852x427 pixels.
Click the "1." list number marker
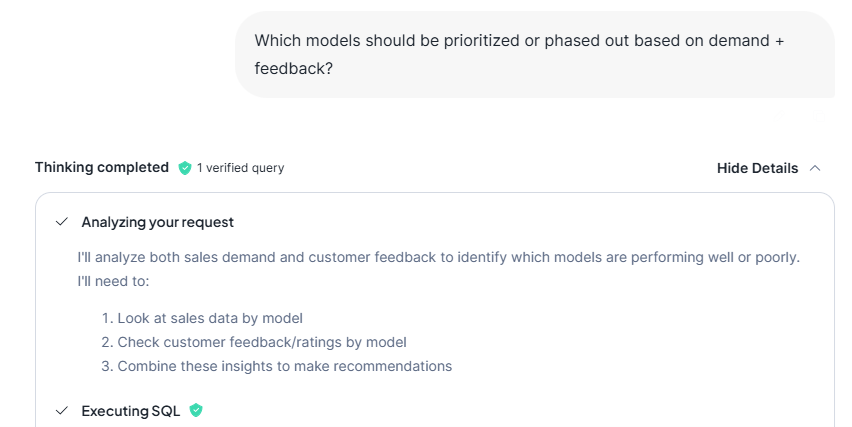click(107, 318)
